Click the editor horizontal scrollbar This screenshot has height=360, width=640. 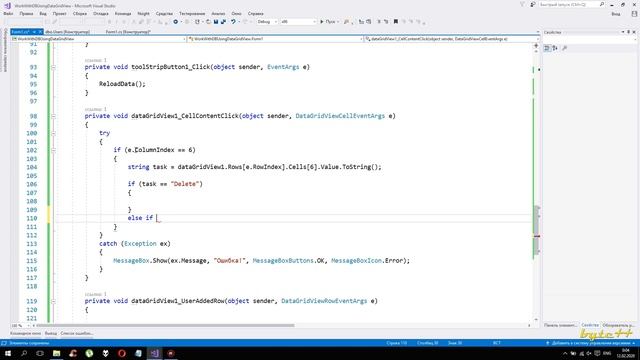[165, 326]
